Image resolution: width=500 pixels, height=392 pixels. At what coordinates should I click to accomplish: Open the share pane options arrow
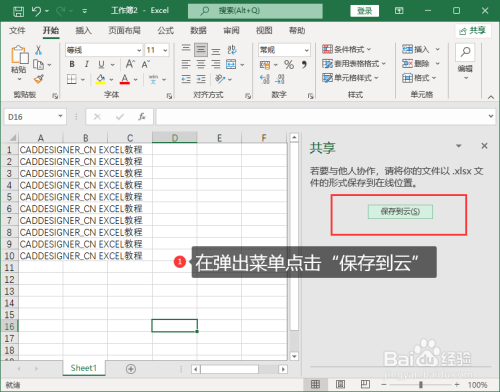click(459, 146)
